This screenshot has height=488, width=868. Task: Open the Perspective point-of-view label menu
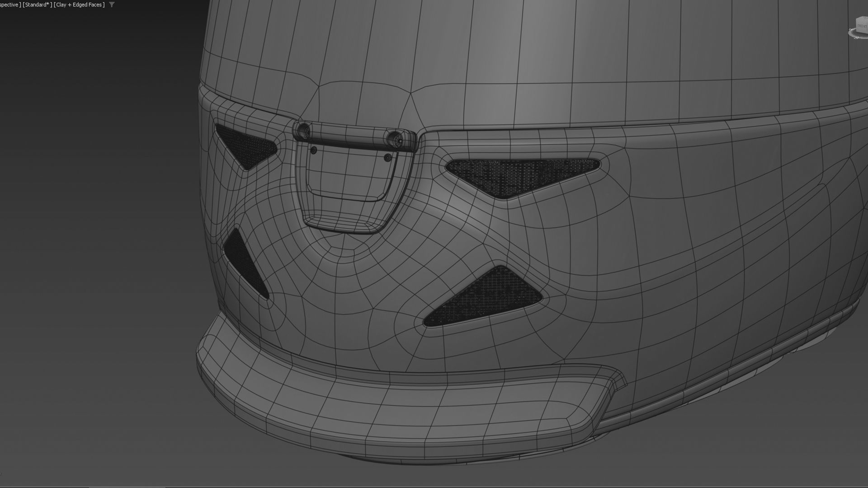pyautogui.click(x=9, y=5)
